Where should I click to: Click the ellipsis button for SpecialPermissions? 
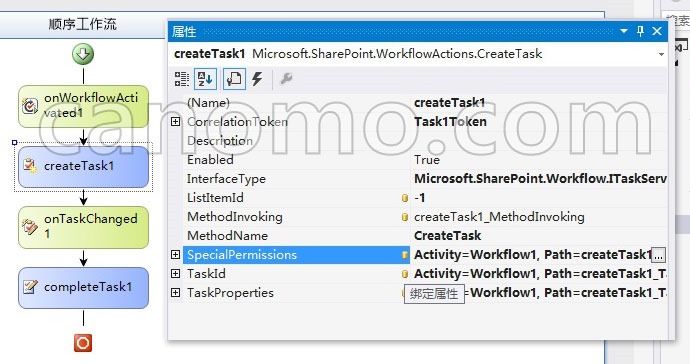658,255
